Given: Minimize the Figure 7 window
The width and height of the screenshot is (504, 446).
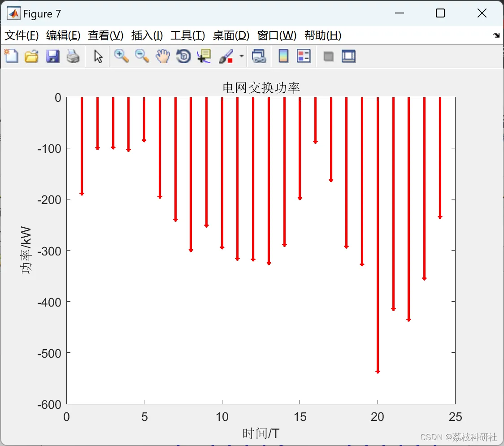Looking at the screenshot, I should [400, 13].
